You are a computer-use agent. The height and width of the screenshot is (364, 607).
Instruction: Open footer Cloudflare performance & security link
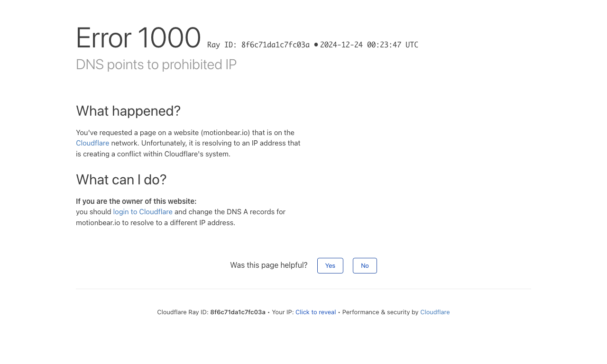435,312
